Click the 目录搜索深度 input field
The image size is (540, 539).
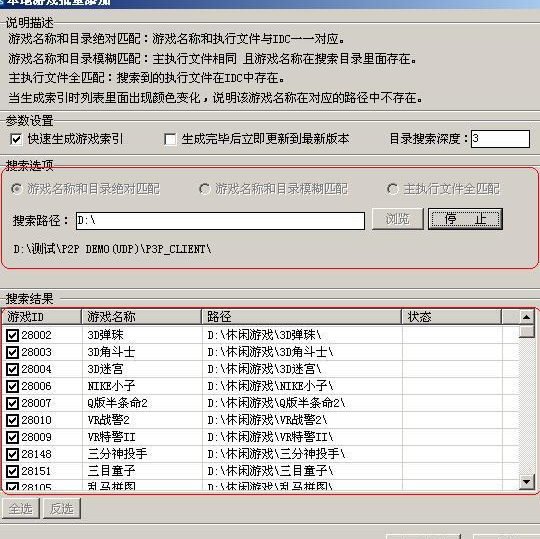[500, 139]
